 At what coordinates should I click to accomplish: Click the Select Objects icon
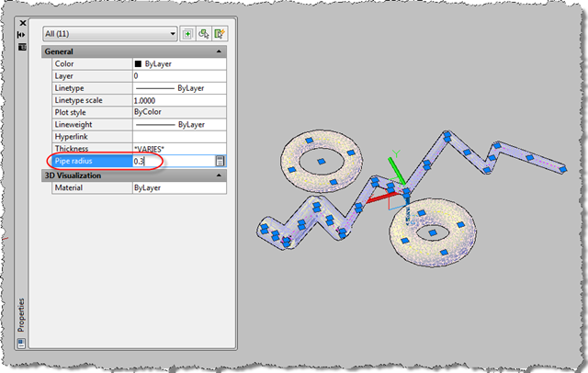[x=203, y=34]
